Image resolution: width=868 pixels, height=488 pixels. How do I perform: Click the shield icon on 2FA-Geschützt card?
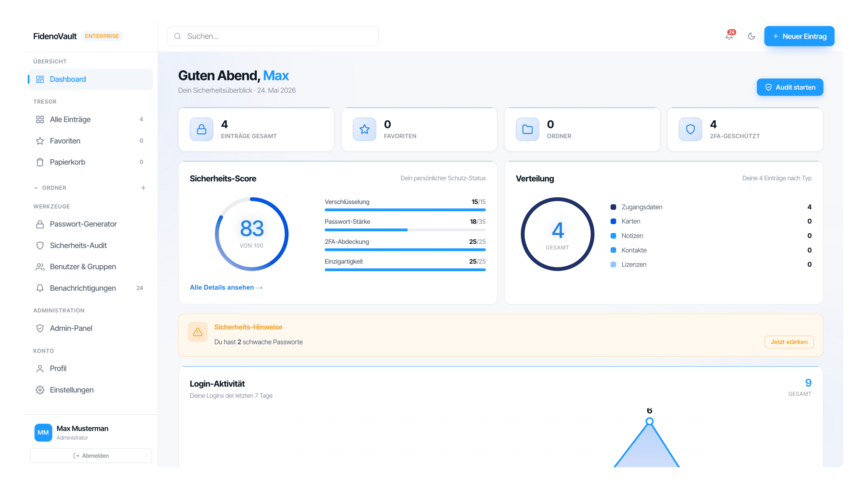[x=690, y=129]
